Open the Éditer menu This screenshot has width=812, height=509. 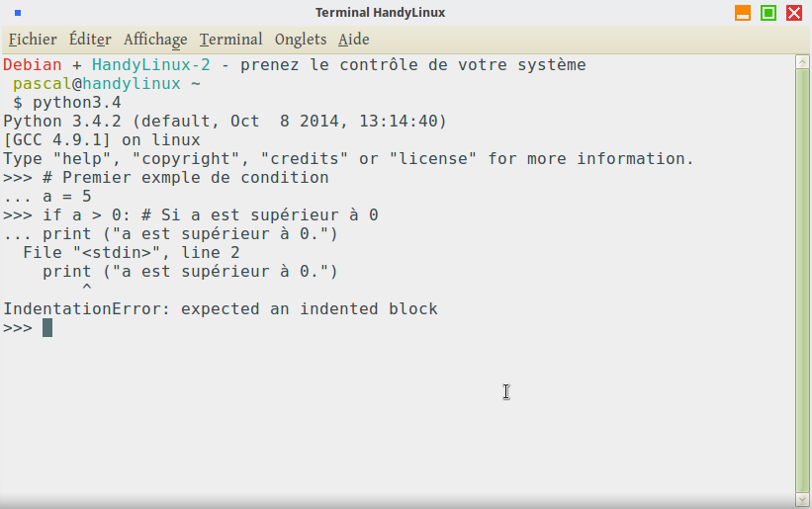[90, 40]
